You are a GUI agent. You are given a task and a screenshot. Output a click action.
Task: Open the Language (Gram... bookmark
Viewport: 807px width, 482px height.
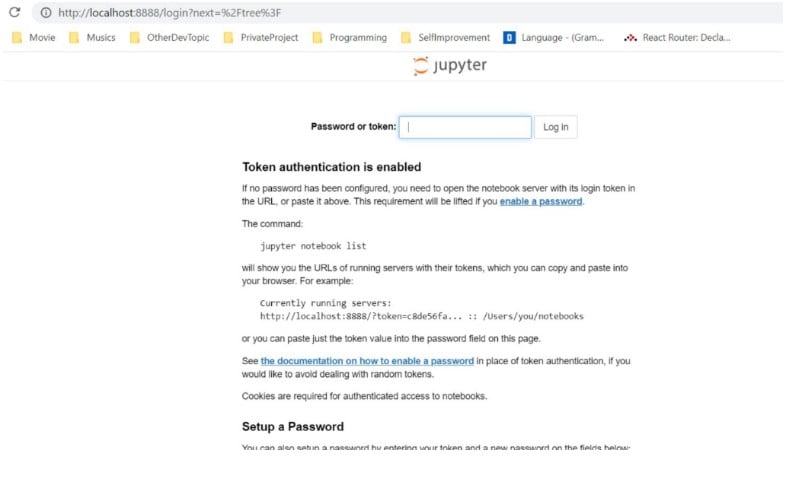coord(553,38)
